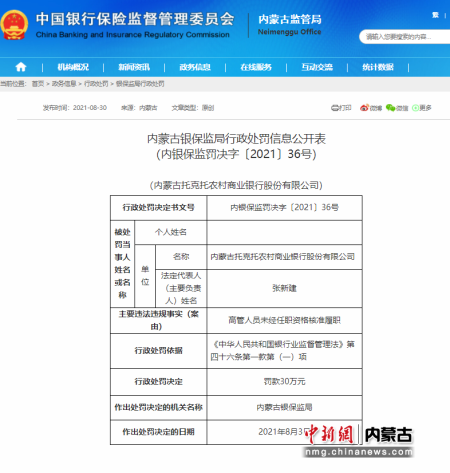The image size is (450, 473).
Task: Click the home icon in navigation bar
Action: tap(21, 67)
